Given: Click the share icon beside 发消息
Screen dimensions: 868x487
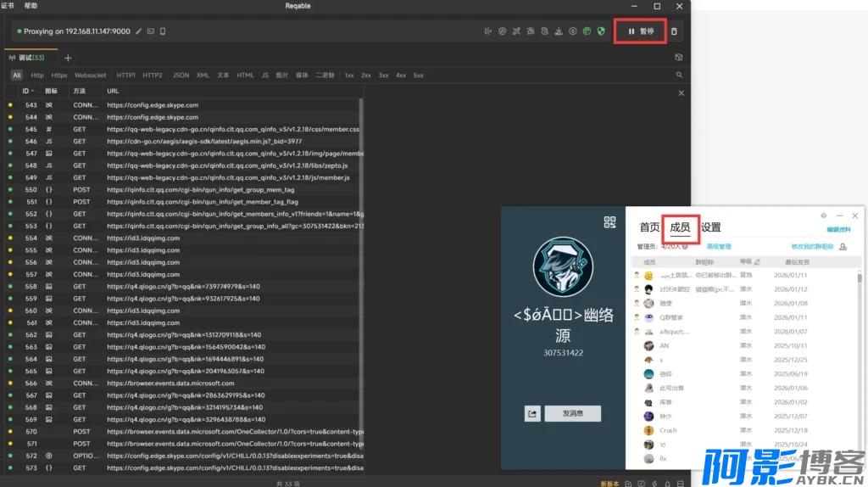Looking at the screenshot, I should coord(532,413).
